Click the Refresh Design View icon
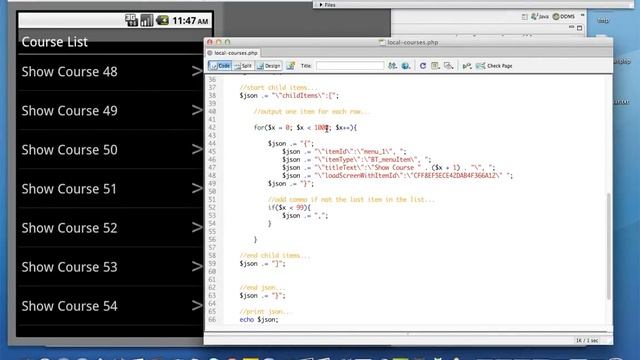The height and width of the screenshot is (360, 640). pyautogui.click(x=423, y=66)
